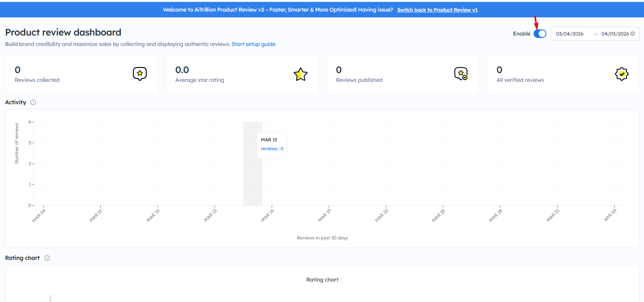Click the arrow between the date fields

[595, 34]
